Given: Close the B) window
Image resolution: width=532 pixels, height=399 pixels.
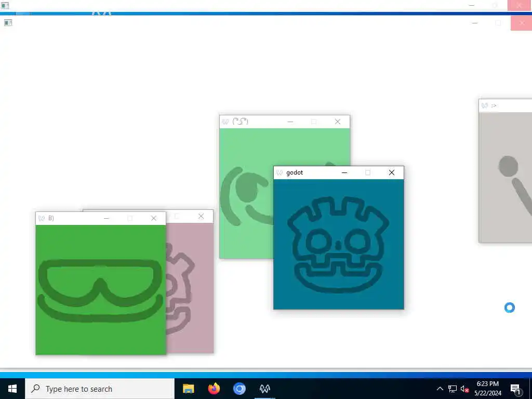Looking at the screenshot, I should [154, 218].
